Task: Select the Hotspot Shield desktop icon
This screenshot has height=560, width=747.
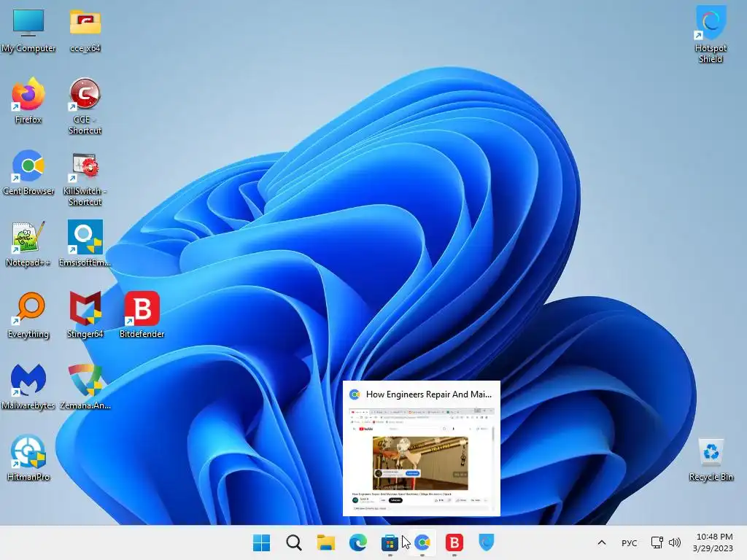Action: click(x=711, y=34)
